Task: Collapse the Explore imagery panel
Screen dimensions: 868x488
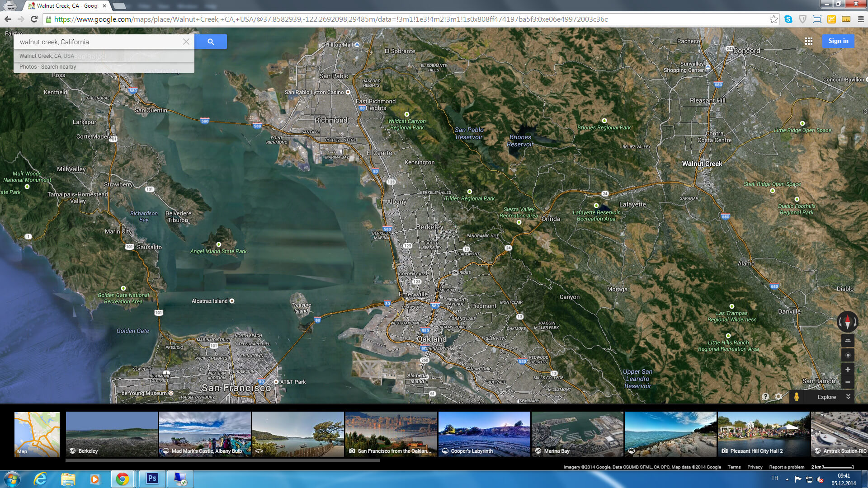Action: coord(848,396)
